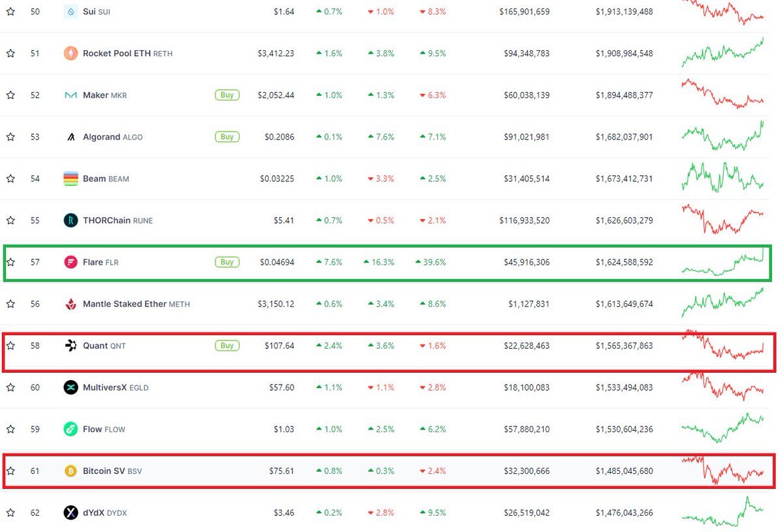Open the Beam BEAM coin link

(x=106, y=179)
